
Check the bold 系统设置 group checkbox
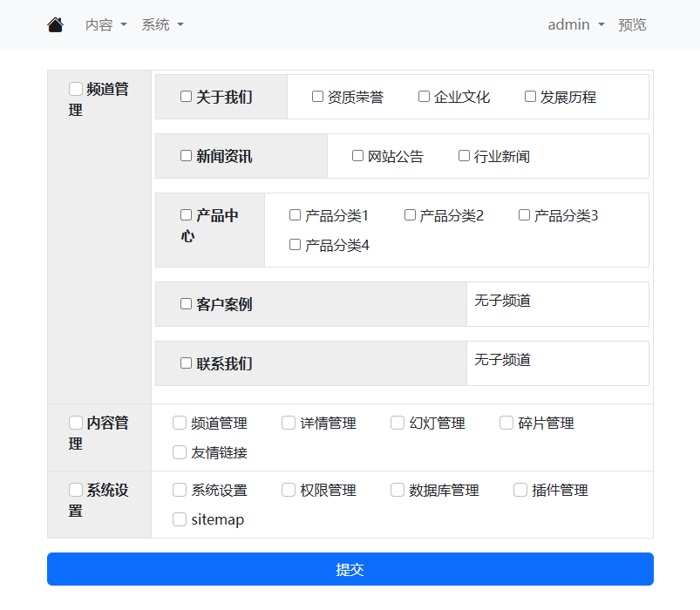tap(76, 490)
